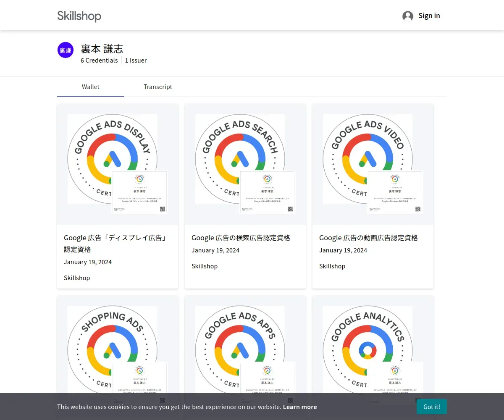The image size is (504, 420).
Task: Click the Search badge certificate preview
Action: click(x=268, y=192)
